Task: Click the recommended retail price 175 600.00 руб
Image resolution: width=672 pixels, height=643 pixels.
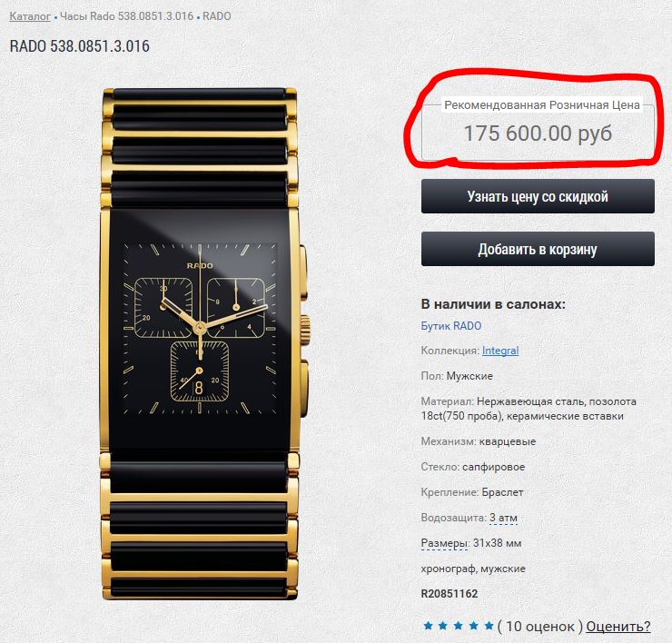Action: [538, 134]
